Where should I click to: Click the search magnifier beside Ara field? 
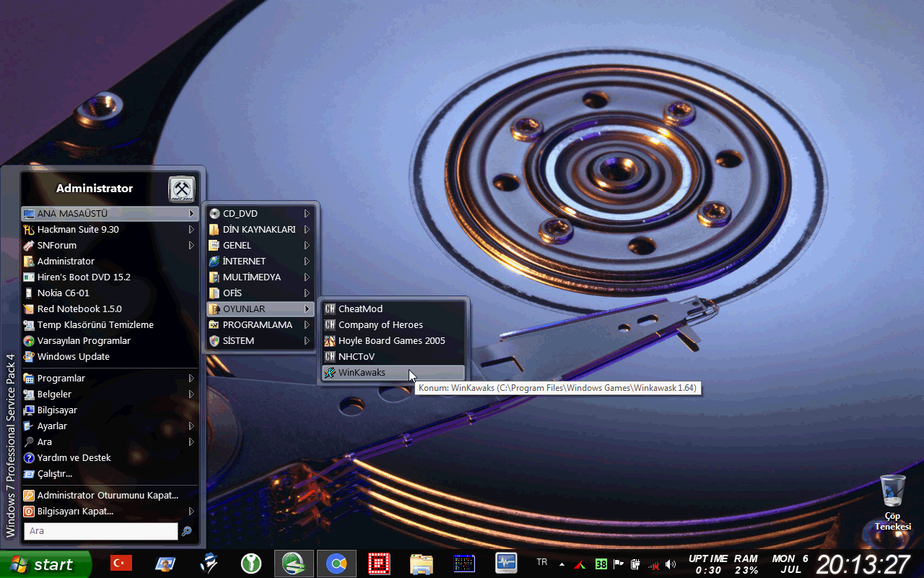(186, 531)
